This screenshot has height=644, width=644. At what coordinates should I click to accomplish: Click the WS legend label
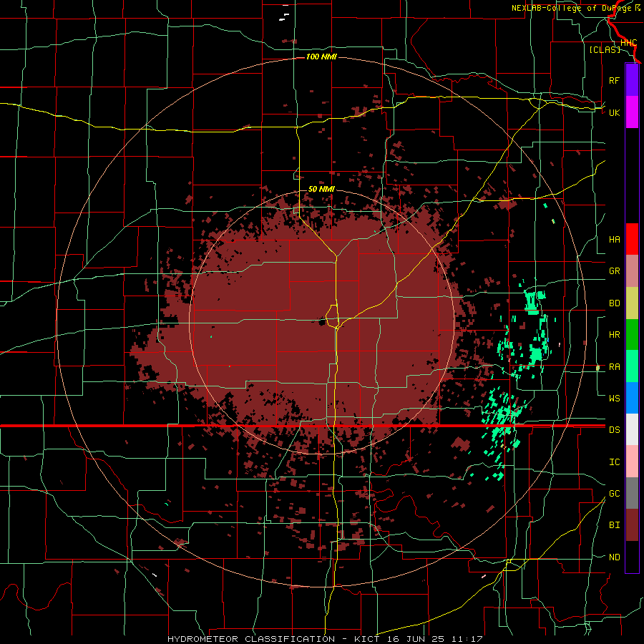click(614, 399)
